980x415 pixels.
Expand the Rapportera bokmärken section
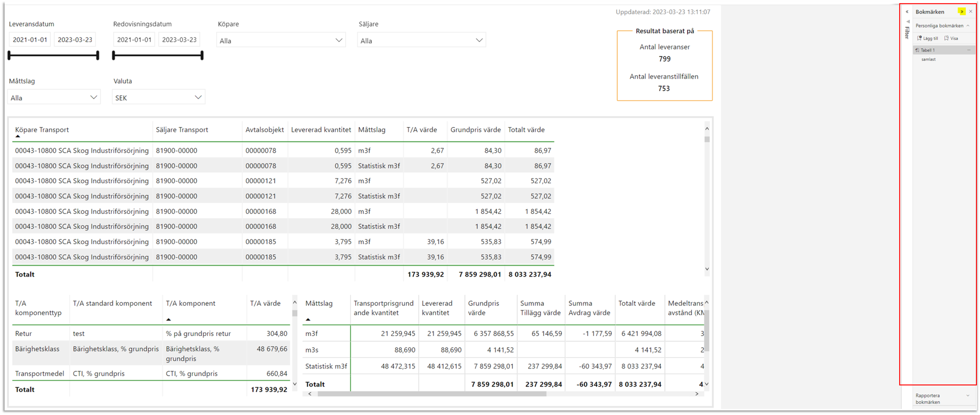[968, 396]
